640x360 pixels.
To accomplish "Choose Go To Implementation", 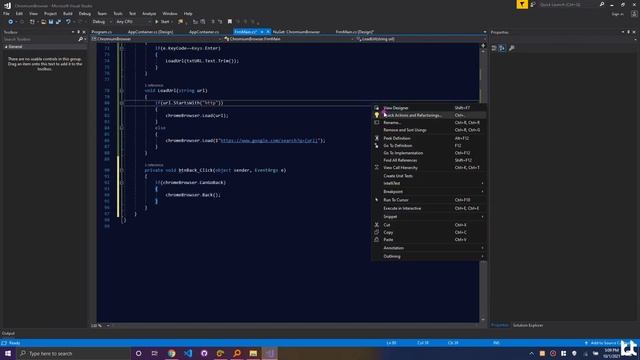I will [x=428, y=153].
